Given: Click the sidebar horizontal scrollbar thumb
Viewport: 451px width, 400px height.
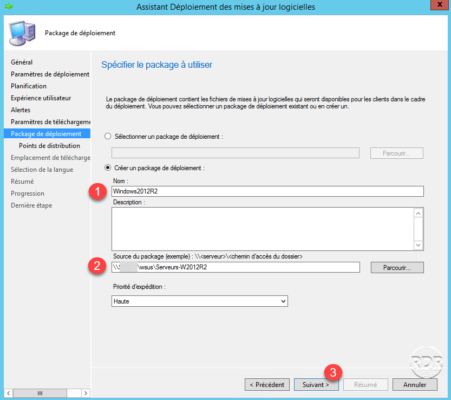Looking at the screenshot, I should [40, 393].
